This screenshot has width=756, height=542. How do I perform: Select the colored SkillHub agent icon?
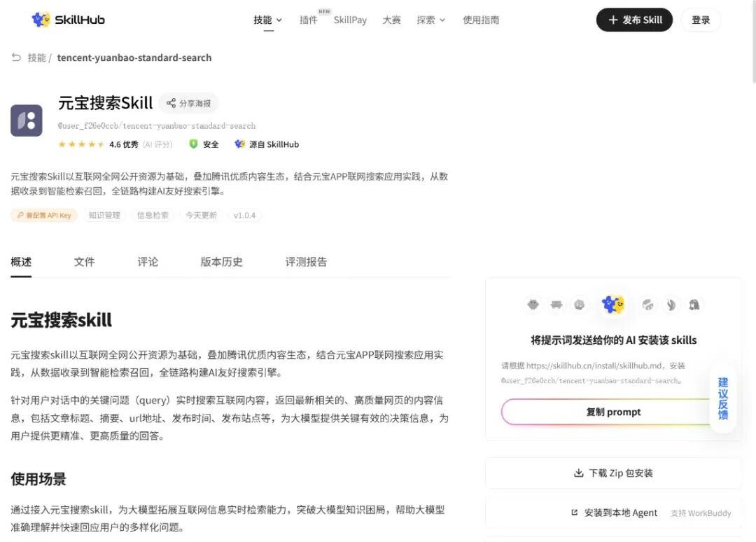(x=612, y=305)
